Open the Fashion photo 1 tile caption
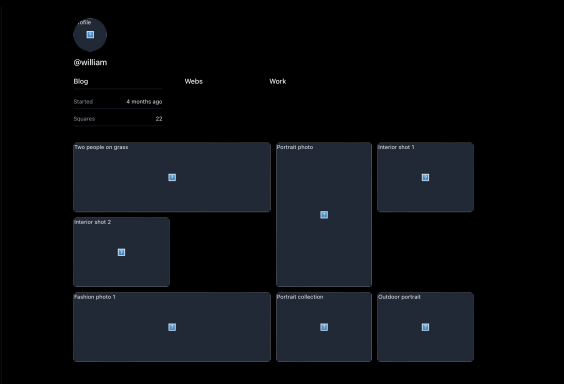Image resolution: width=564 pixels, height=384 pixels. point(95,297)
